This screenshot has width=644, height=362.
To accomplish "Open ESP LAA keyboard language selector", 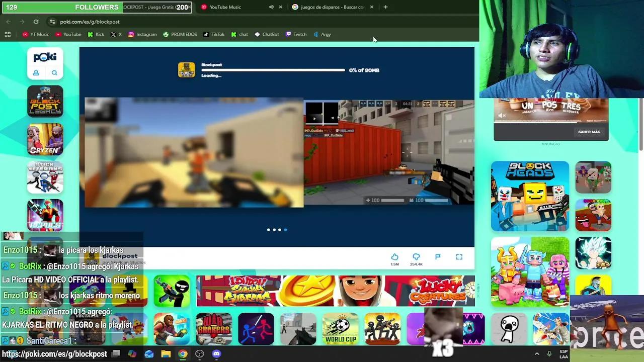I will (x=563, y=354).
